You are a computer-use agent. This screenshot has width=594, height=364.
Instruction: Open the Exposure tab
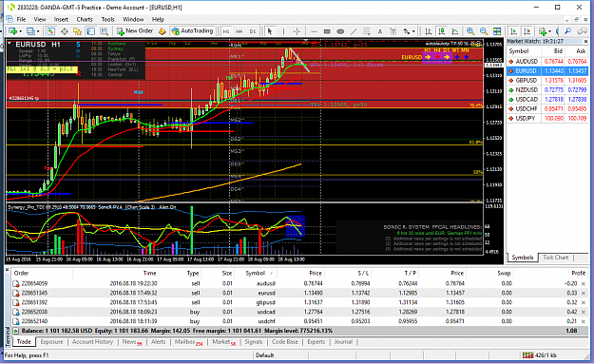[x=51, y=341]
